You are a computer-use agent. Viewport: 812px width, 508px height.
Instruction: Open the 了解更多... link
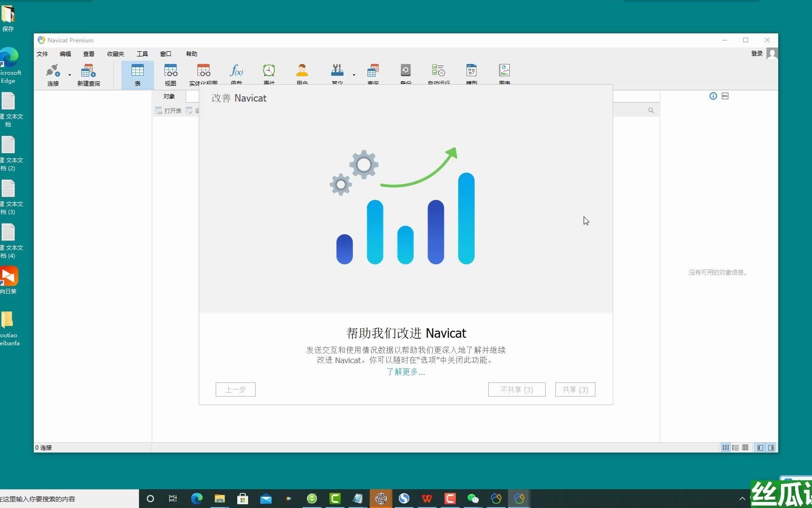coord(406,372)
